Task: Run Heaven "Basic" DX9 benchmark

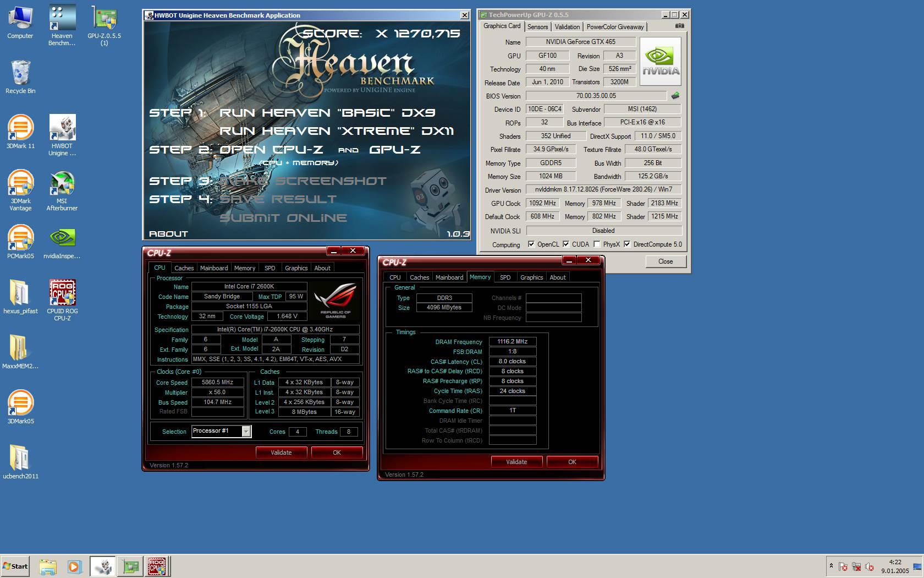Action: 327,113
